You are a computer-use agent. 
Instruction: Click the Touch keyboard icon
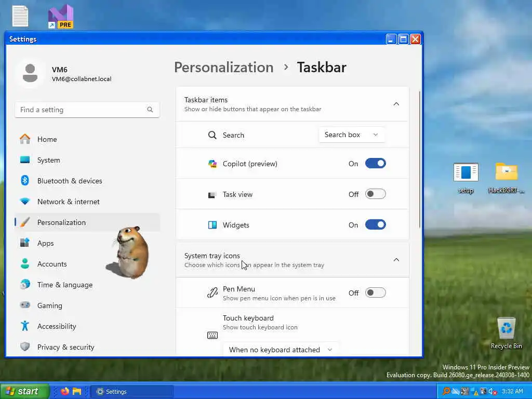click(x=212, y=335)
